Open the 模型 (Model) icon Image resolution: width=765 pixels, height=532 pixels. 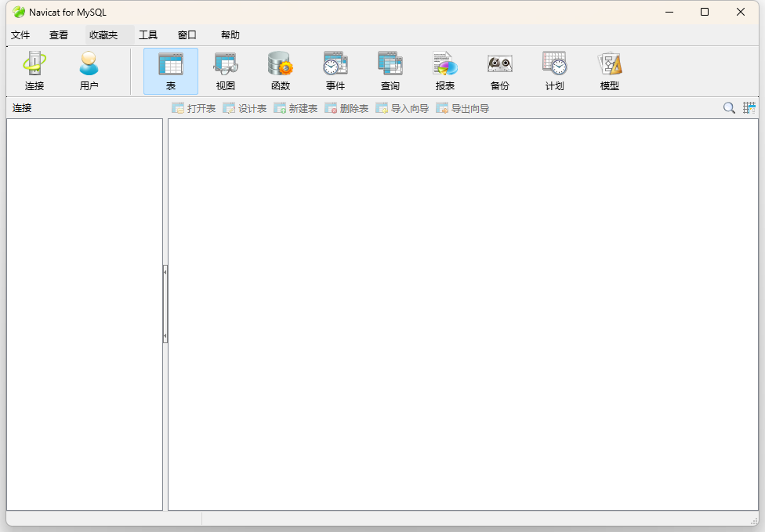609,71
